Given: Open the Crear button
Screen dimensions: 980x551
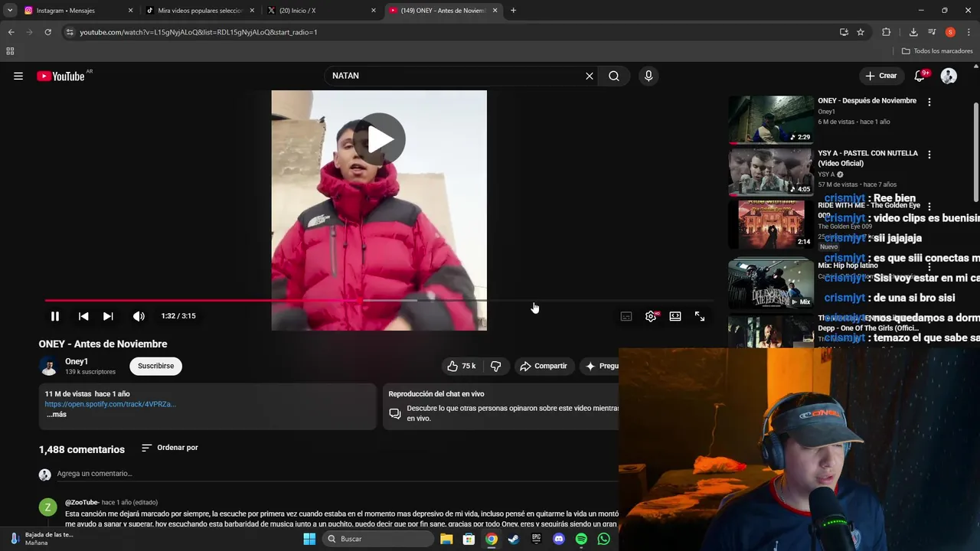Looking at the screenshot, I should click(x=881, y=76).
